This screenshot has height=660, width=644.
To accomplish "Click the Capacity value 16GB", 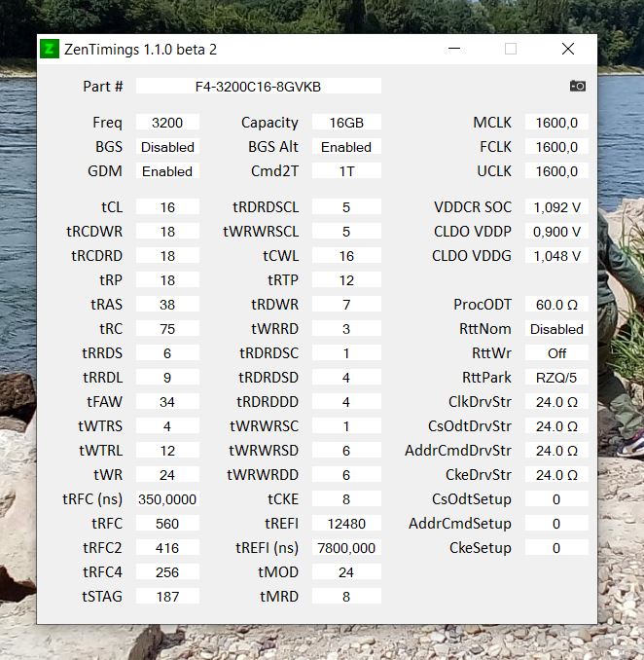I will click(x=346, y=123).
